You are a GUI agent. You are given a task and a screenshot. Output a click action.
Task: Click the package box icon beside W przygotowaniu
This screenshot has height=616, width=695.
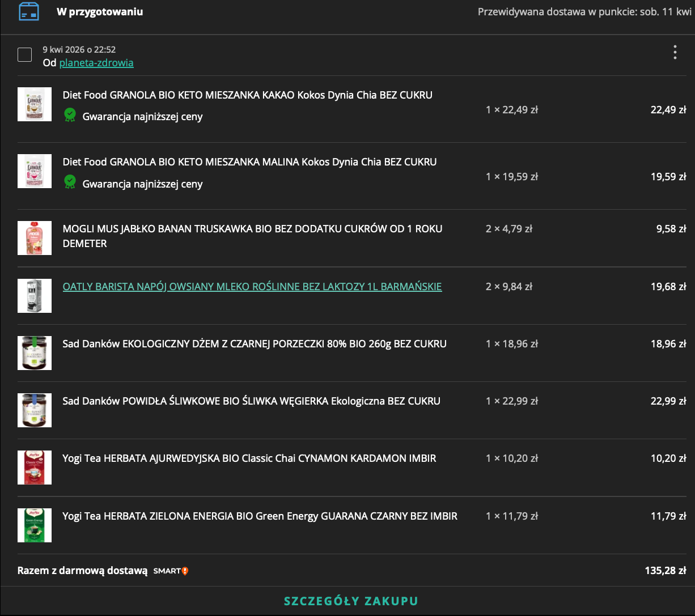[x=29, y=11]
